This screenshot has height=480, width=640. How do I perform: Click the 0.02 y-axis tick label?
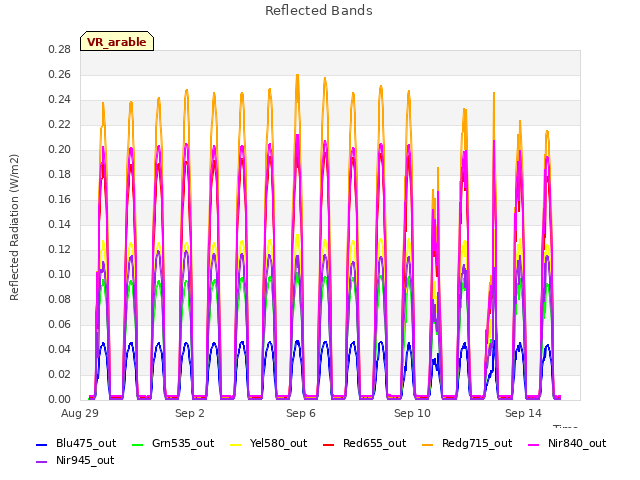pos(60,374)
